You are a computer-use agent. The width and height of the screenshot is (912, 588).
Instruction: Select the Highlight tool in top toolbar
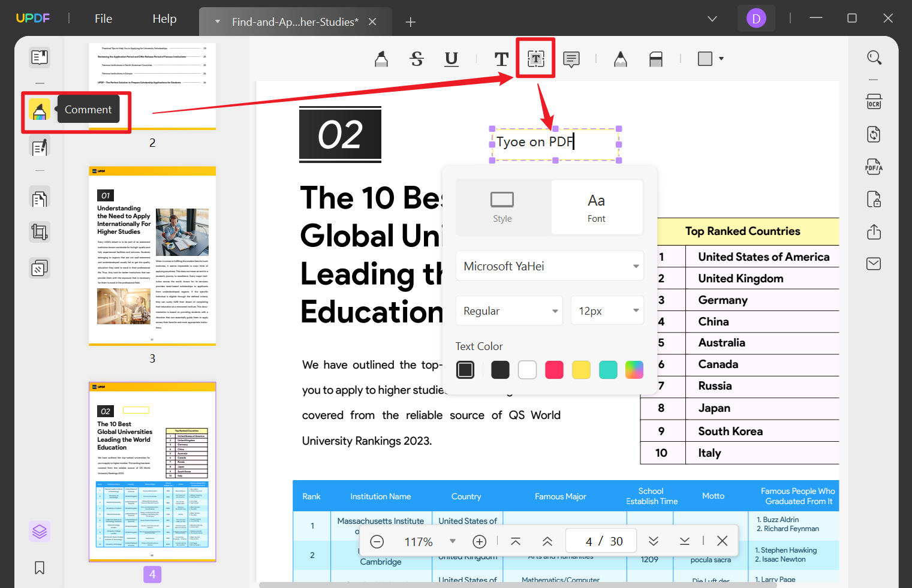tap(381, 59)
